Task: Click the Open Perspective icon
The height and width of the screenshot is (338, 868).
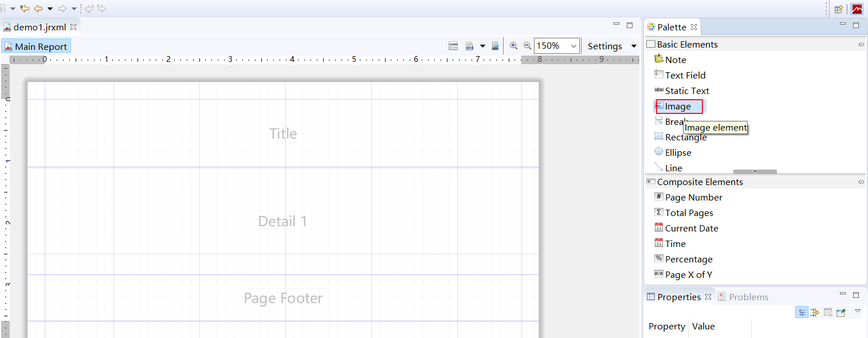Action: 838,9
